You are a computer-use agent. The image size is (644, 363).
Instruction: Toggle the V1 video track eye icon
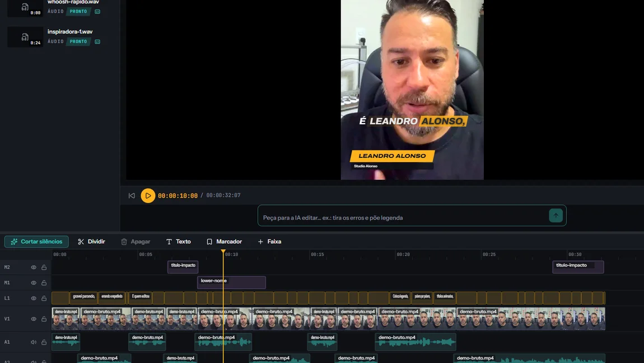point(34,319)
